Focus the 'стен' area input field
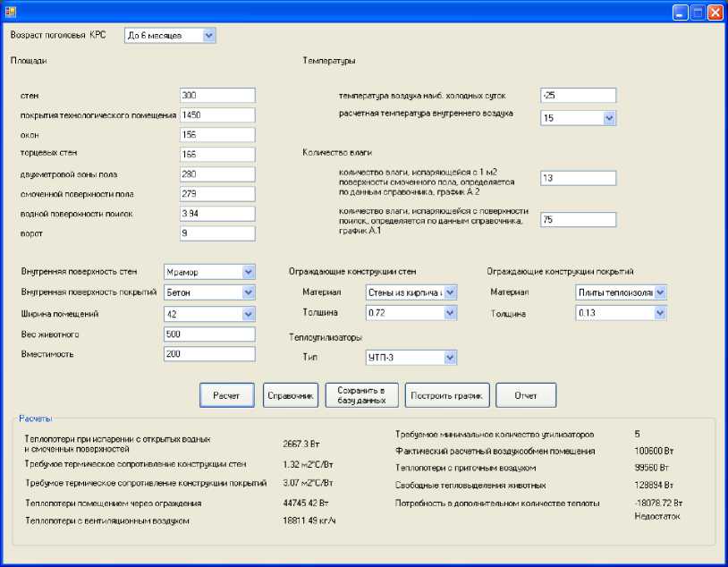Screen dimensions: 728x567 point(217,95)
